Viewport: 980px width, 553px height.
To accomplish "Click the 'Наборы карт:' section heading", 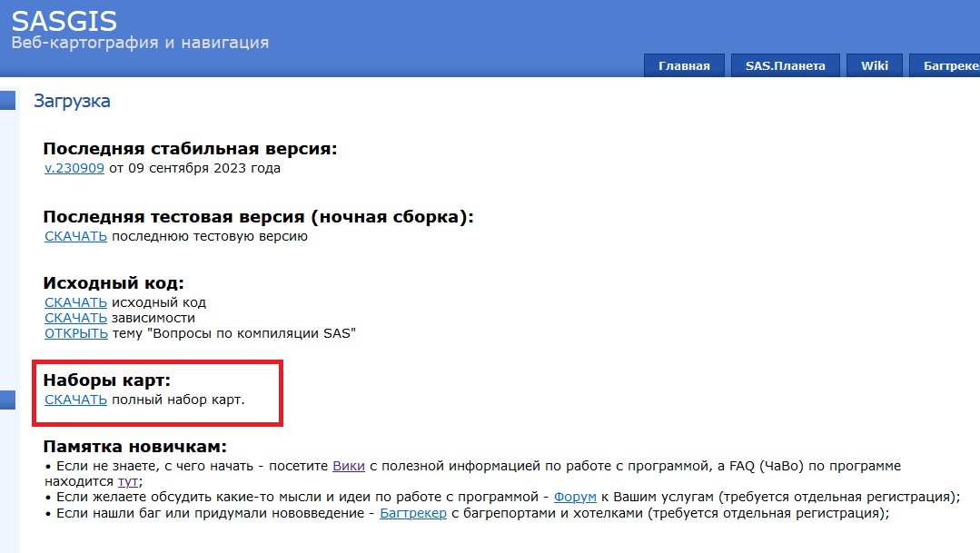I will (x=107, y=380).
